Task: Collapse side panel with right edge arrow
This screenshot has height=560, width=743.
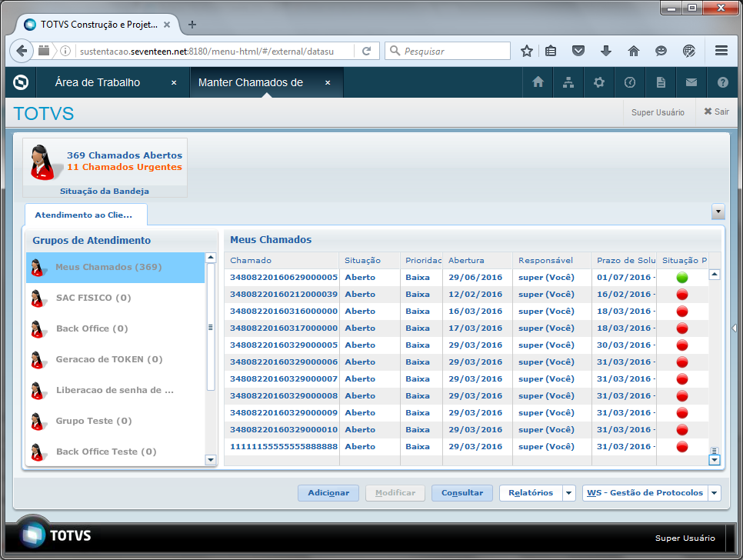Action: [x=734, y=328]
